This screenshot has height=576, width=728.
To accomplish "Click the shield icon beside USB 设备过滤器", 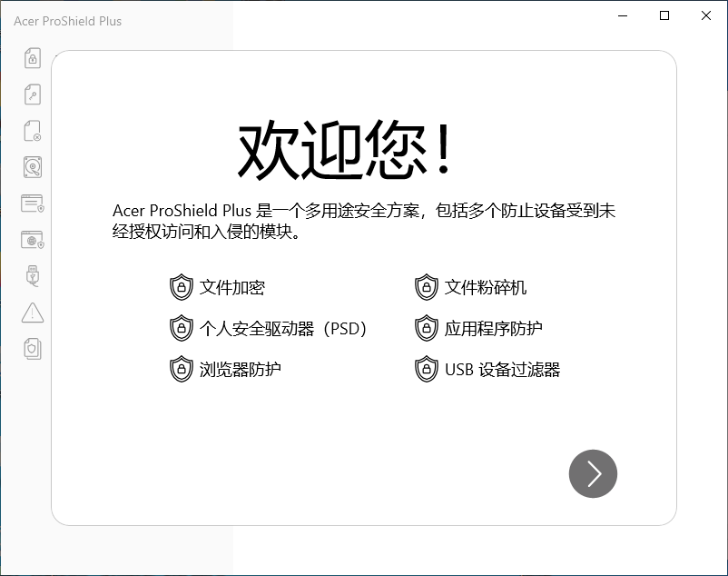I will click(x=427, y=369).
